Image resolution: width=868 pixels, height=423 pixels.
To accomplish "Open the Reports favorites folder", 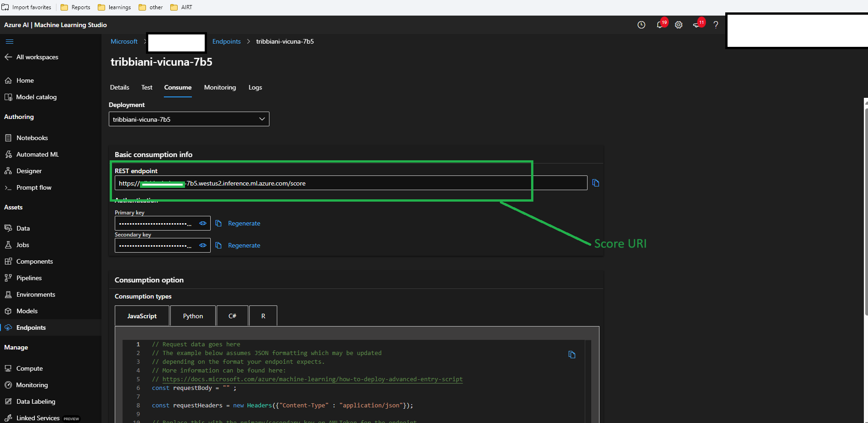I will pos(76,7).
